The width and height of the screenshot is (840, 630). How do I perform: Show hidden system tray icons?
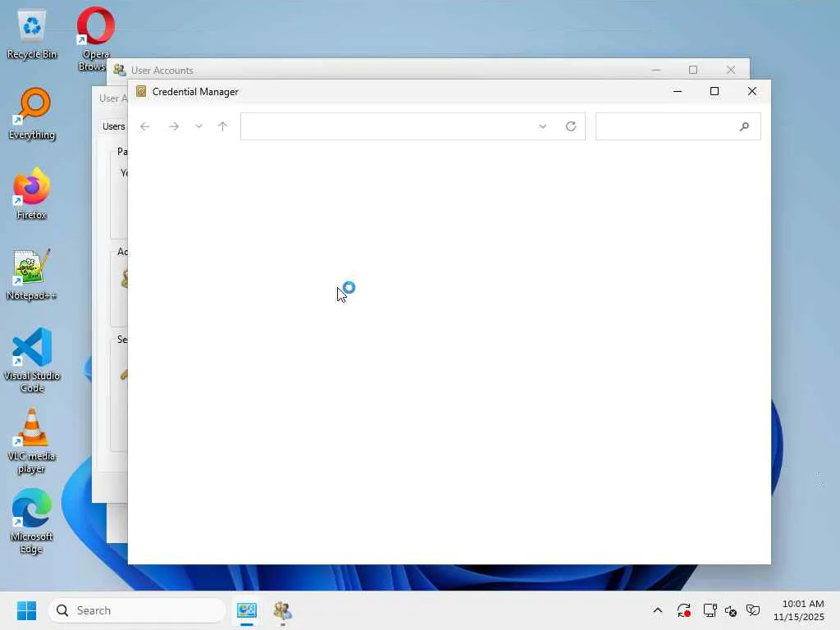point(658,610)
